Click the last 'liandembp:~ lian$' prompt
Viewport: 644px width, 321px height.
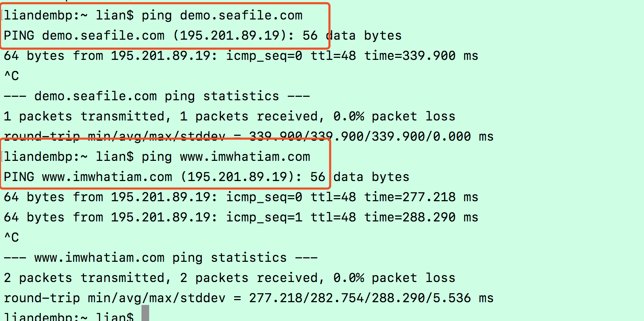point(69,316)
